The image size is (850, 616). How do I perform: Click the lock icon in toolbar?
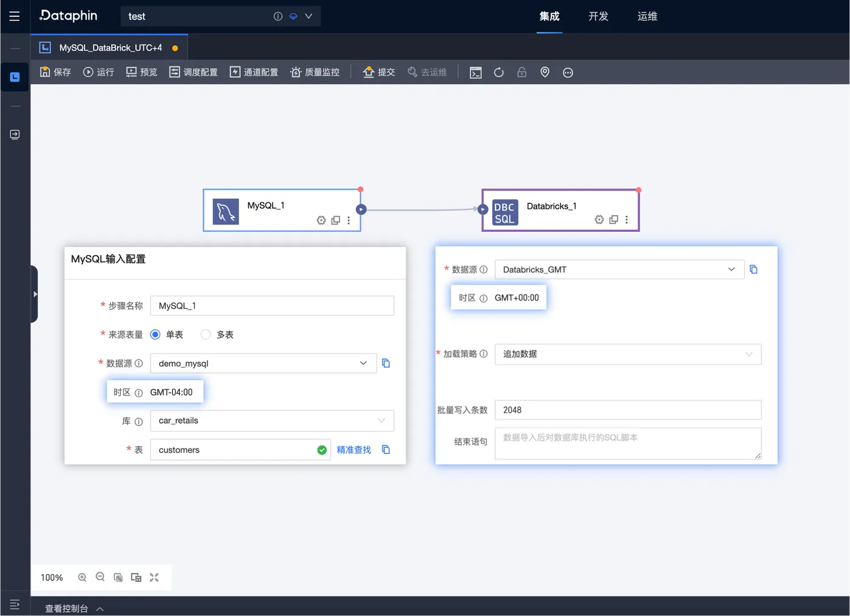(x=522, y=73)
